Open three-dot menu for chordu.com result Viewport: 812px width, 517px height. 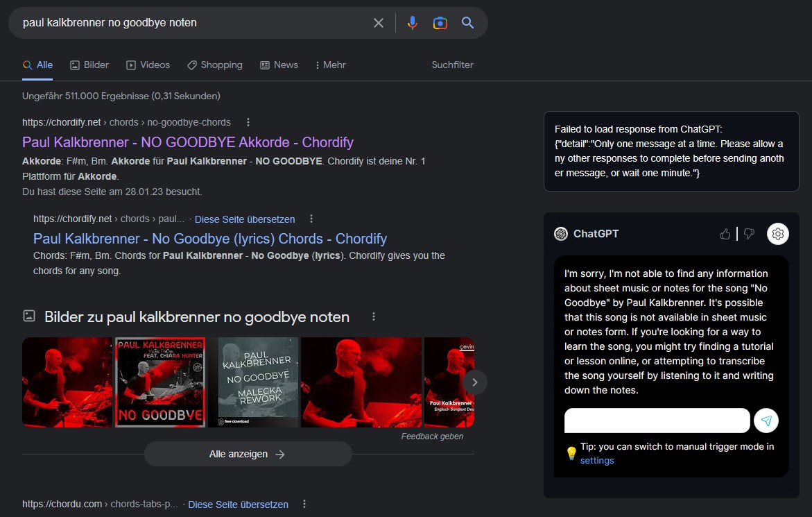tap(304, 504)
